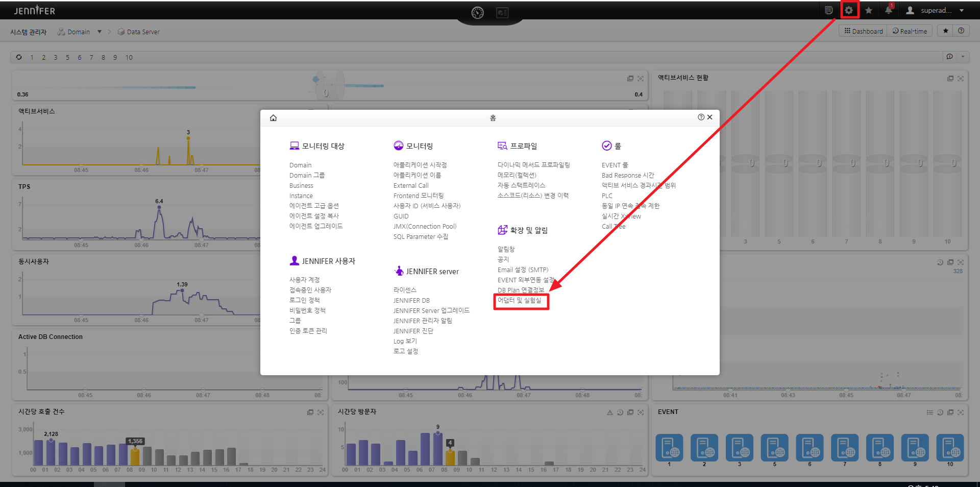Open help via the dialog's question mark icon
This screenshot has height=487, width=980.
(x=701, y=117)
